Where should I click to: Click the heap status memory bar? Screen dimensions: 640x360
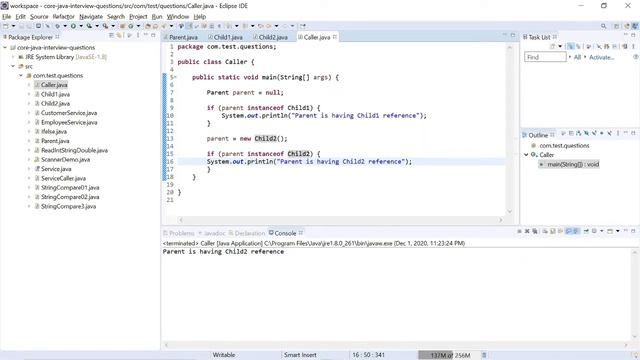448,355
